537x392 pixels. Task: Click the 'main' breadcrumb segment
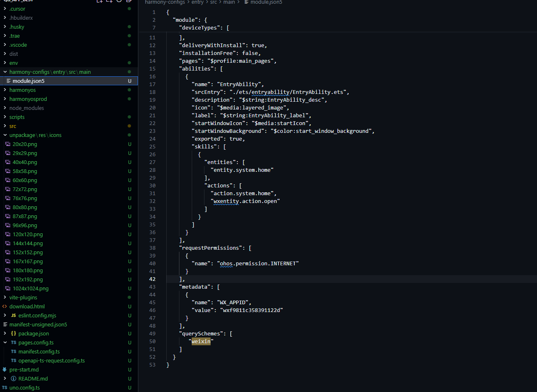(229, 2)
